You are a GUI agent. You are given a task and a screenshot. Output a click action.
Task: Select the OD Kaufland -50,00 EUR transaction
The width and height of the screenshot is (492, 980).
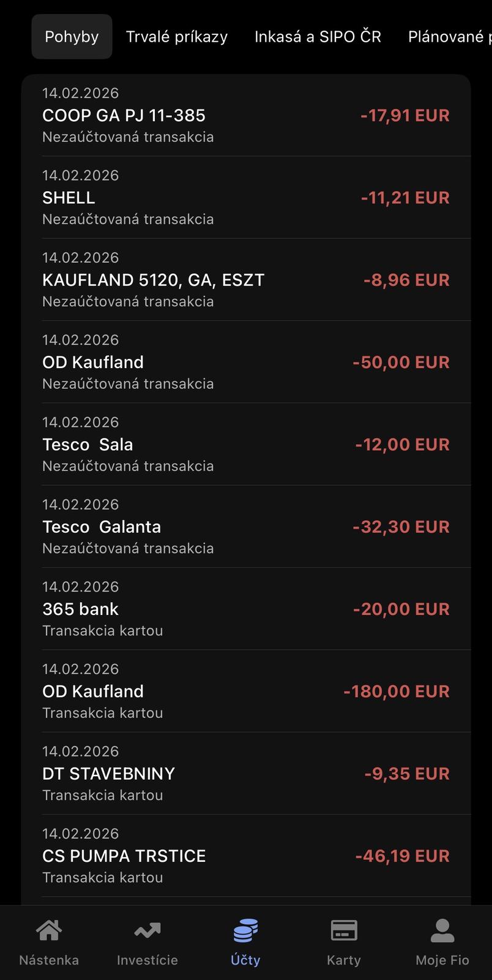[x=184, y=362]
